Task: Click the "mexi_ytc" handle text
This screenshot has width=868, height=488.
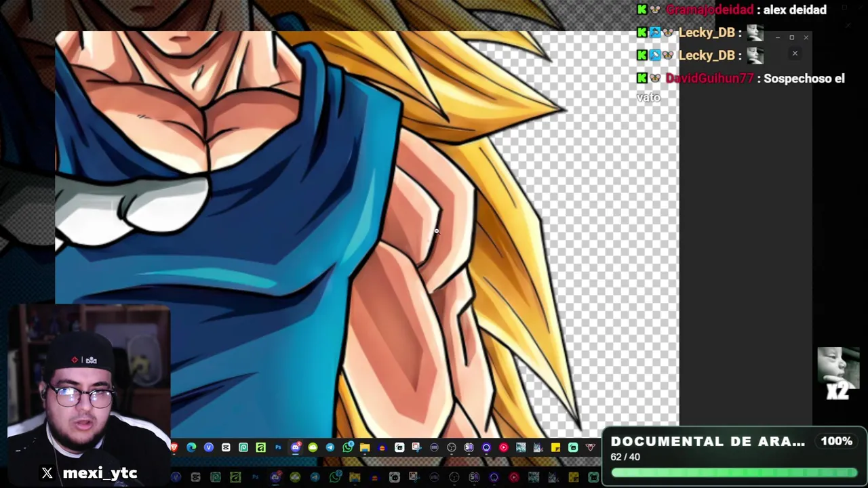Action: coord(100,473)
